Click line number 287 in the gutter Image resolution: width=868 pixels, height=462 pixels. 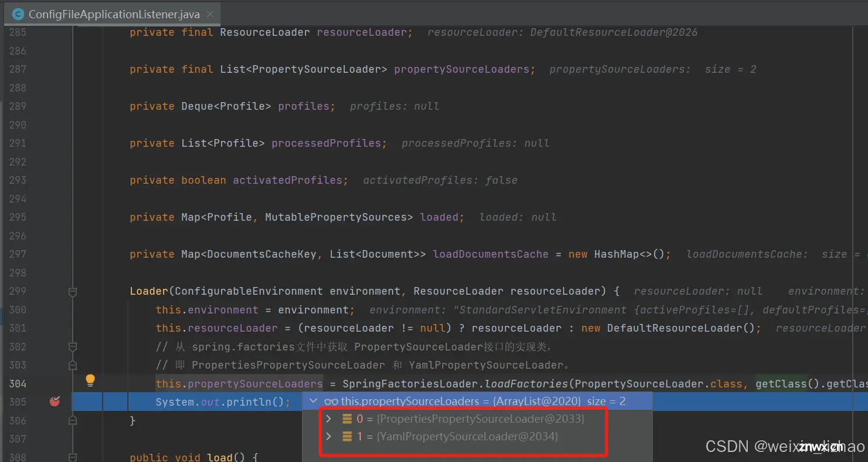coord(18,69)
